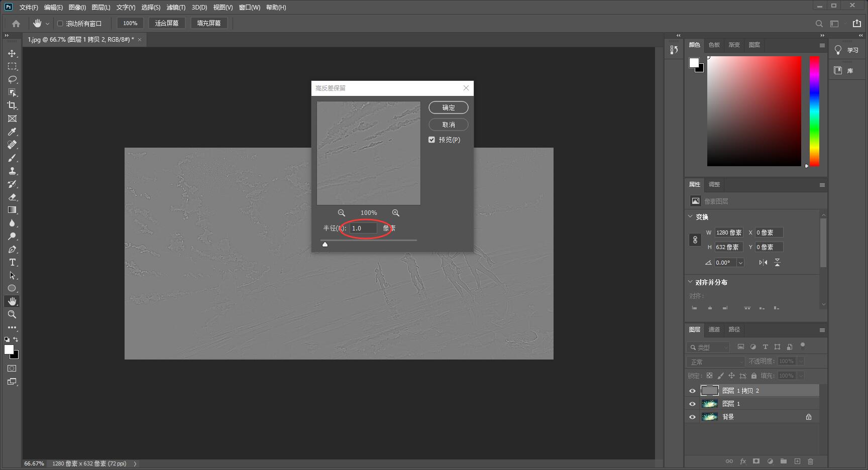The image size is (868, 470).
Task: Select the Pen tool
Action: 12,249
